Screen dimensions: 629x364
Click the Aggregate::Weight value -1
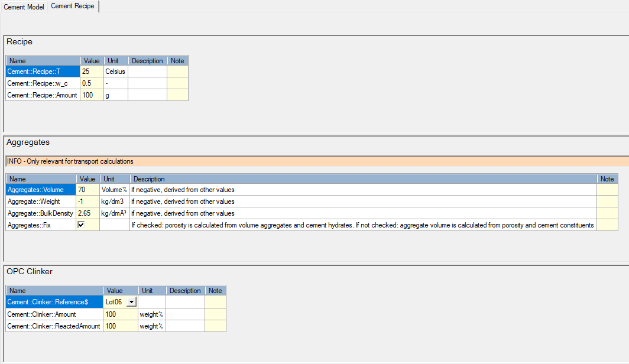pos(87,201)
